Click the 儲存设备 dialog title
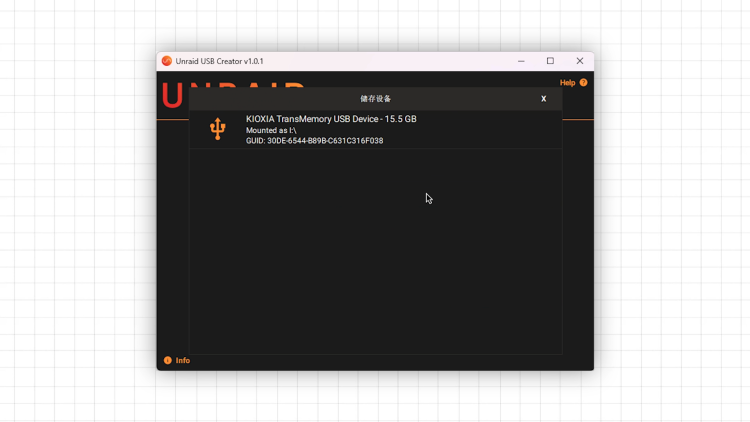 point(375,99)
